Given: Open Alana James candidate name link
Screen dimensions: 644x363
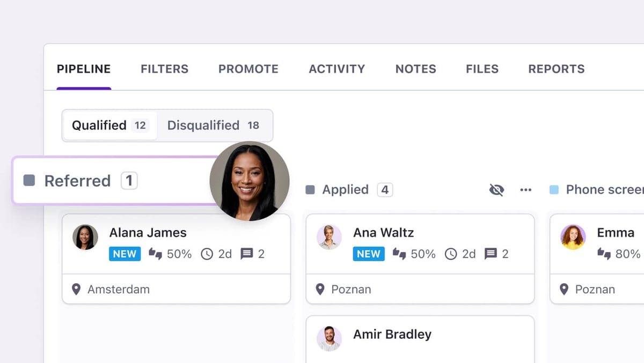Looking at the screenshot, I should [x=148, y=233].
